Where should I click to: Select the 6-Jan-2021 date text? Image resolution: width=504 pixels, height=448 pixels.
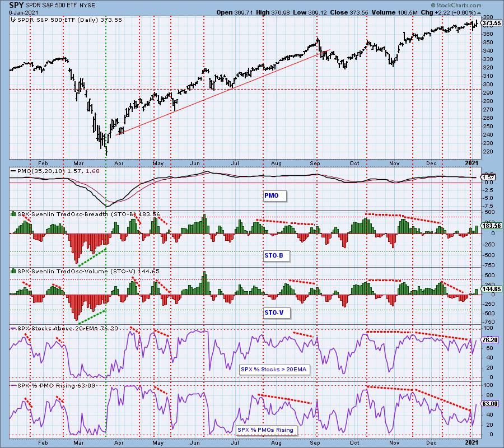(24, 12)
